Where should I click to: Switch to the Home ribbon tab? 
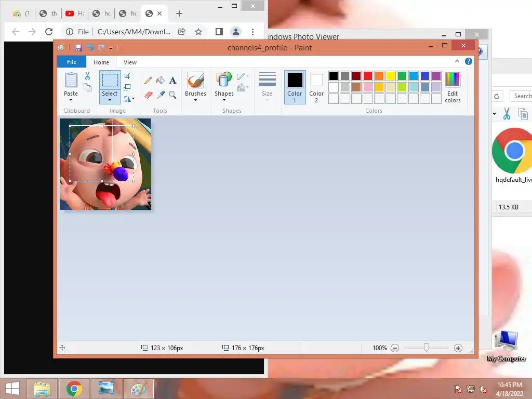click(x=101, y=62)
